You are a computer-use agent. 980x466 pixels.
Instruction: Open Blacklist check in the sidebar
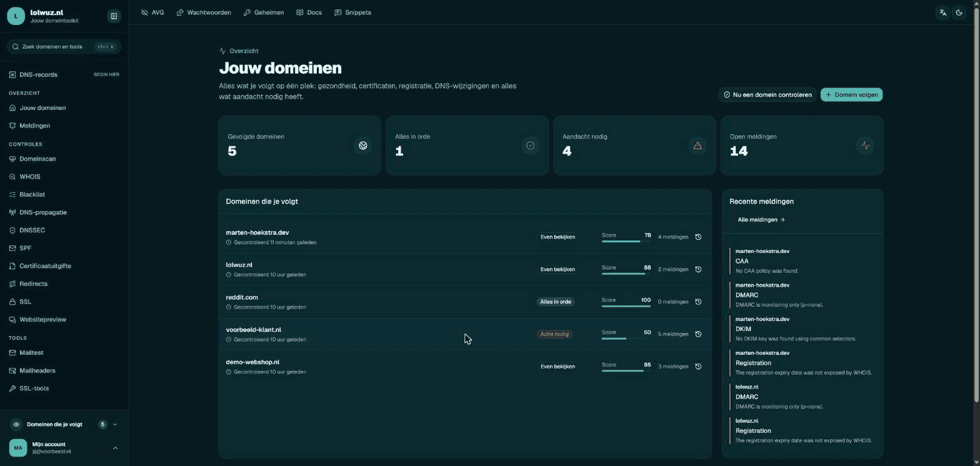64,195
